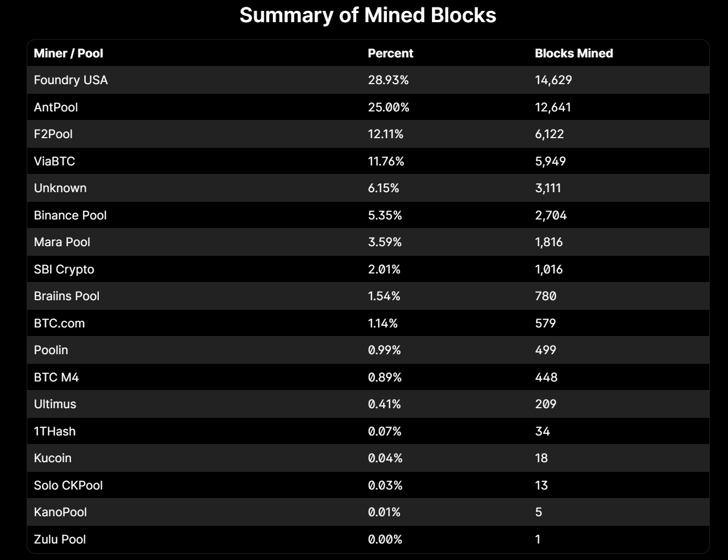Screen dimensions: 728x560
Task: Click the Braiins Pool name
Action: click(66, 296)
